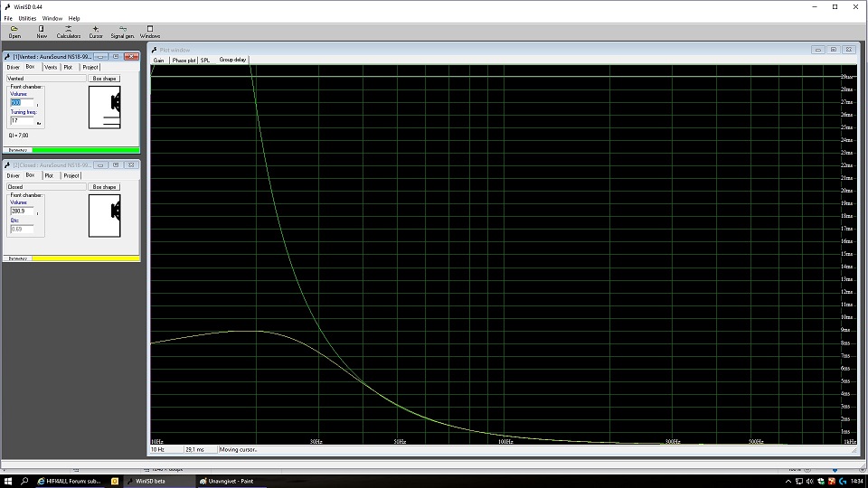Image resolution: width=868 pixels, height=488 pixels.
Task: Click the taskbar clock showing 14:34
Action: [857, 482]
